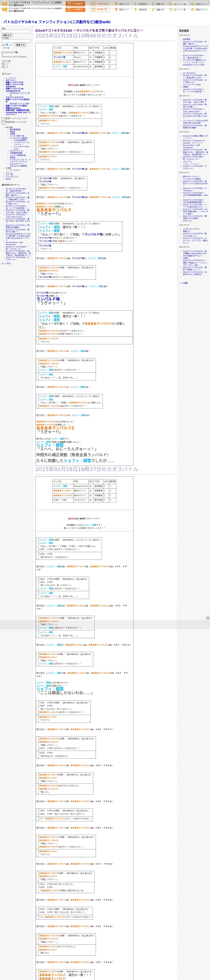Screen dimensions: 210x980
Task: Go to トップページ in the menu
Action: pos(11,78)
